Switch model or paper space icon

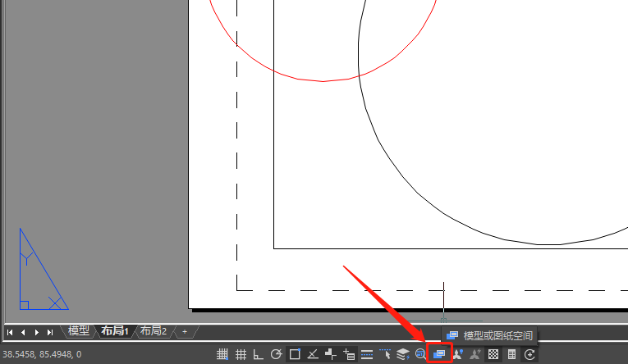[x=439, y=354]
